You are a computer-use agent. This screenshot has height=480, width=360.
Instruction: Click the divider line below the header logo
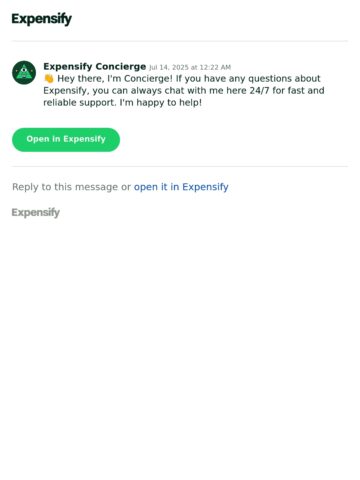(180, 41)
